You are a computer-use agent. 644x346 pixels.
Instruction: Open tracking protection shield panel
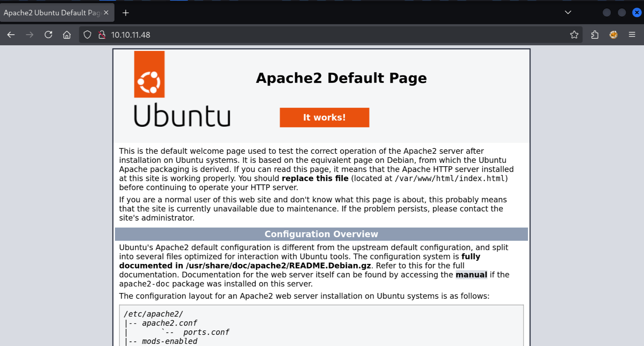pyautogui.click(x=87, y=35)
